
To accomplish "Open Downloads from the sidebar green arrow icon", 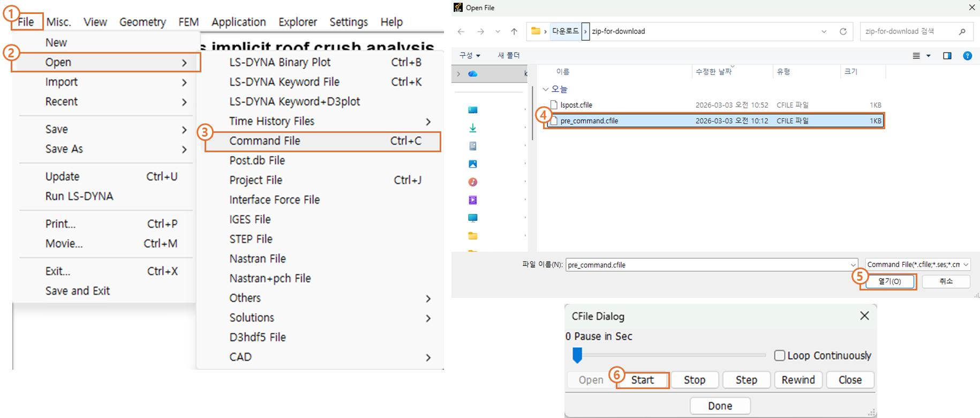I will point(473,128).
